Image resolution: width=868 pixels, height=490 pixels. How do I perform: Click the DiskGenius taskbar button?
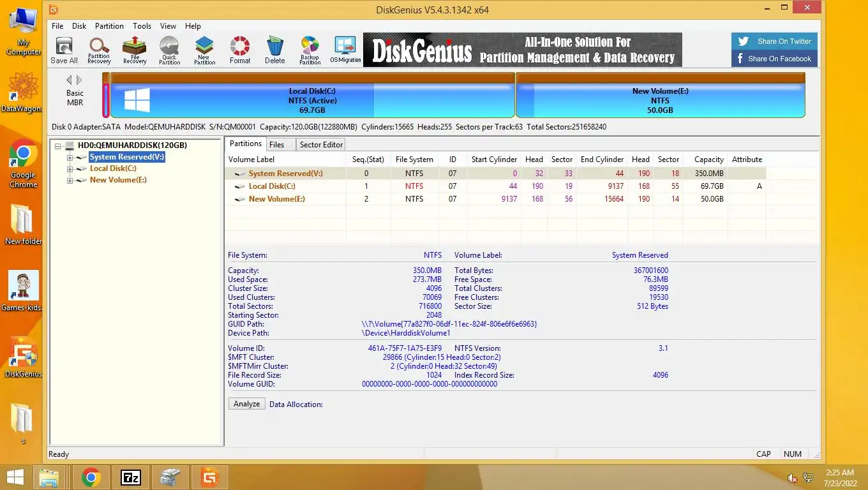click(x=210, y=477)
